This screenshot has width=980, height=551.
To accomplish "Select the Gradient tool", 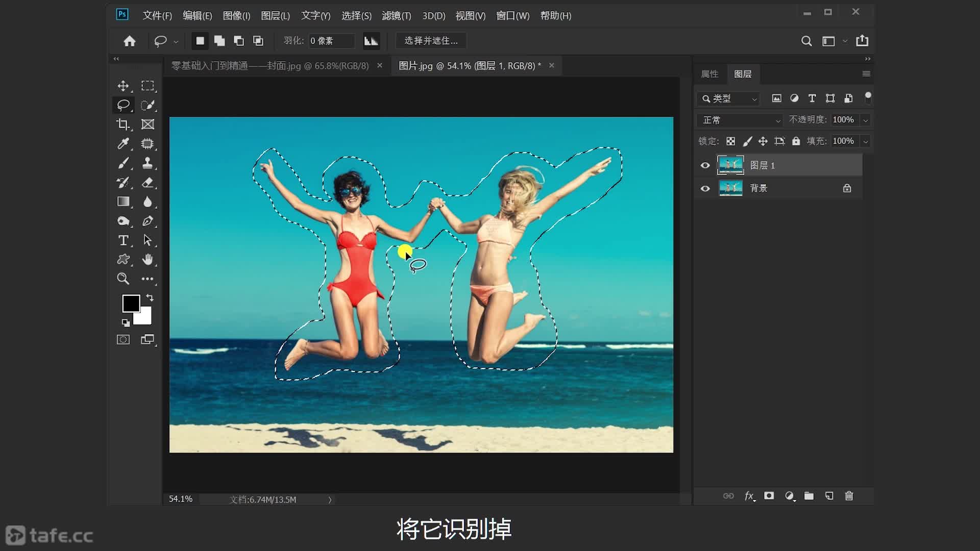I will pyautogui.click(x=123, y=202).
